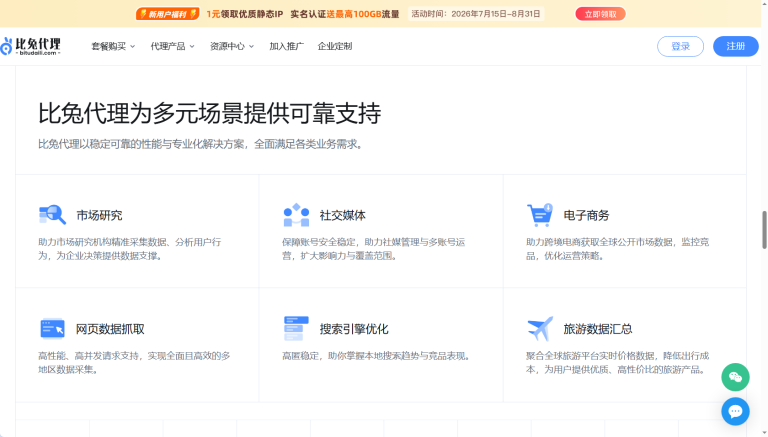
Task: Click the description starting 助力市场研究机构
Action: pyautogui.click(x=130, y=249)
